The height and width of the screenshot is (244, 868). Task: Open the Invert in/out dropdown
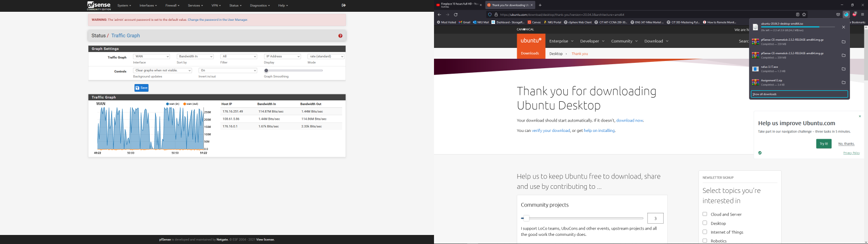point(228,70)
